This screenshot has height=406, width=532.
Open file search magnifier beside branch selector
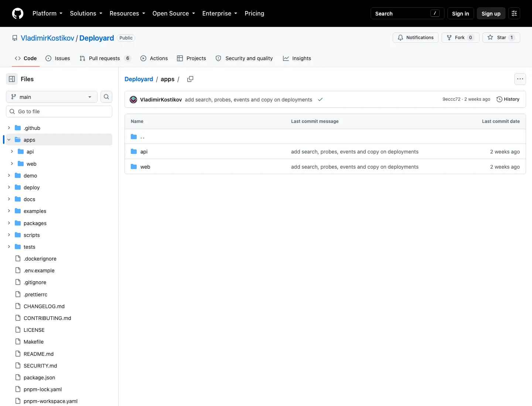pyautogui.click(x=106, y=97)
